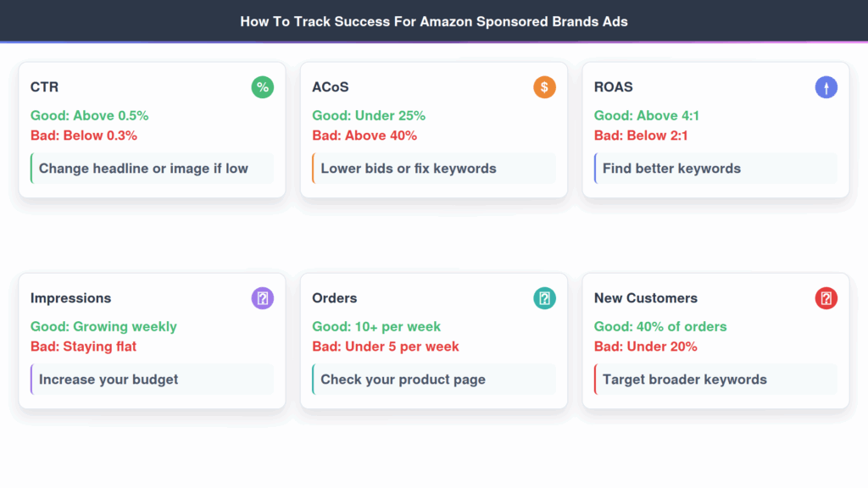
Task: Click the blue arrow icon on ROAS card
Action: (826, 86)
